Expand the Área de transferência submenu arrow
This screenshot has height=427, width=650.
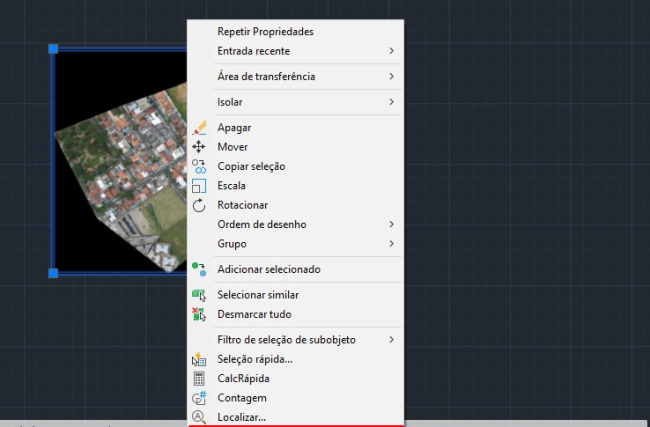click(391, 76)
